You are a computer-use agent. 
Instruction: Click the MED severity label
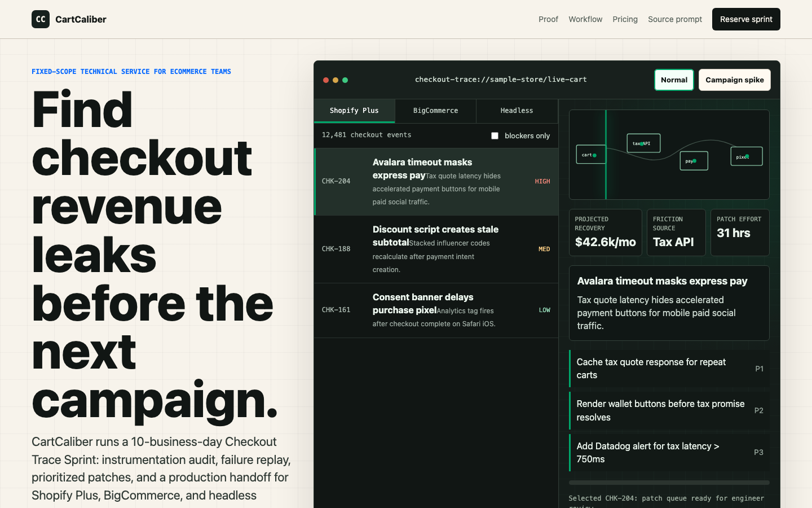[x=544, y=249]
